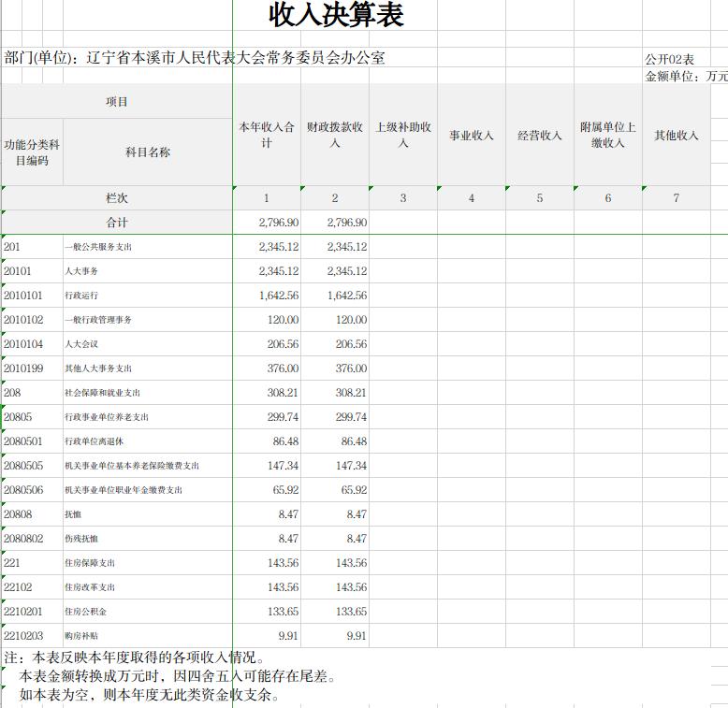Image resolution: width=728 pixels, height=708 pixels.
Task: Click the 行政事业单位养老支出 name cell
Action: 148,417
